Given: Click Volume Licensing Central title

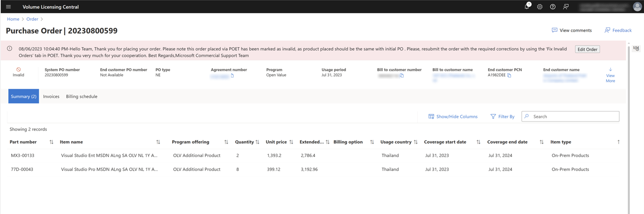Looking at the screenshot, I should [x=51, y=7].
